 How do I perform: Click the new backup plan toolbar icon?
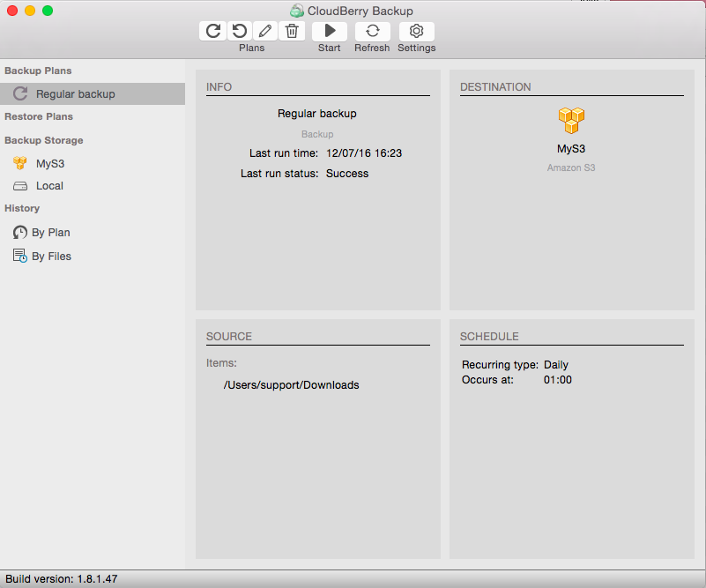click(213, 31)
